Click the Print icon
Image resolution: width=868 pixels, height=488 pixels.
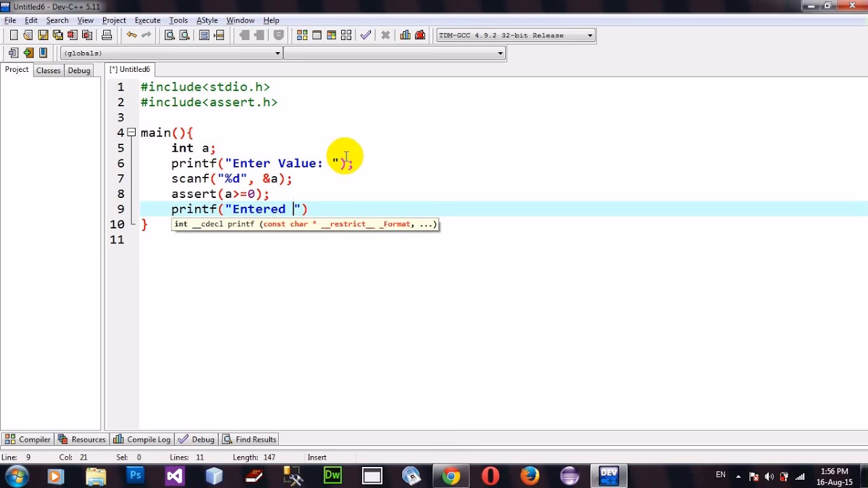tap(106, 35)
